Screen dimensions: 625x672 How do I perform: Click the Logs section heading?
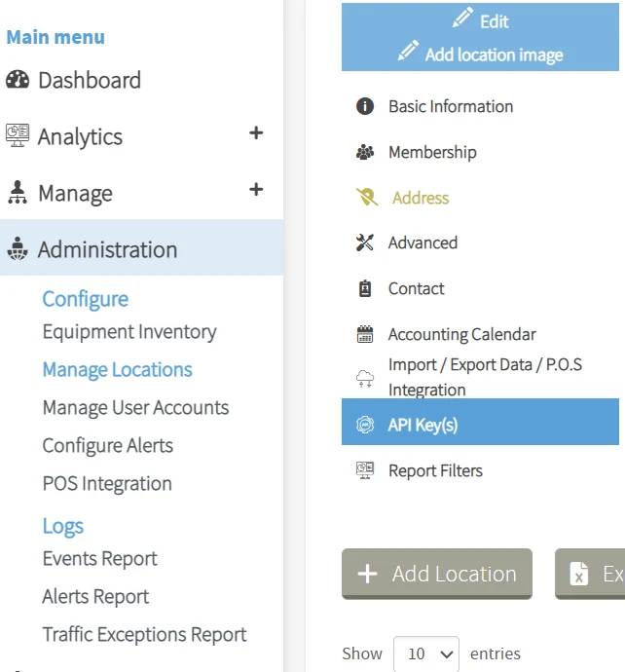(x=63, y=526)
